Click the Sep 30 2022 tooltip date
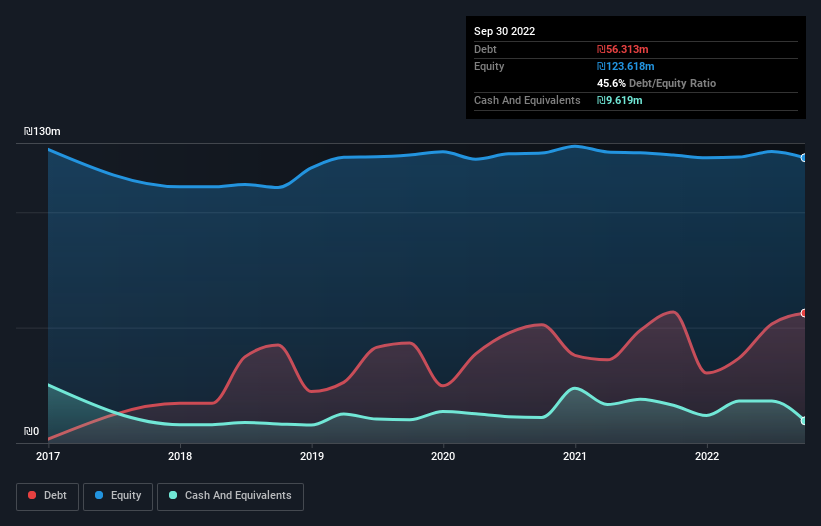 coord(504,31)
